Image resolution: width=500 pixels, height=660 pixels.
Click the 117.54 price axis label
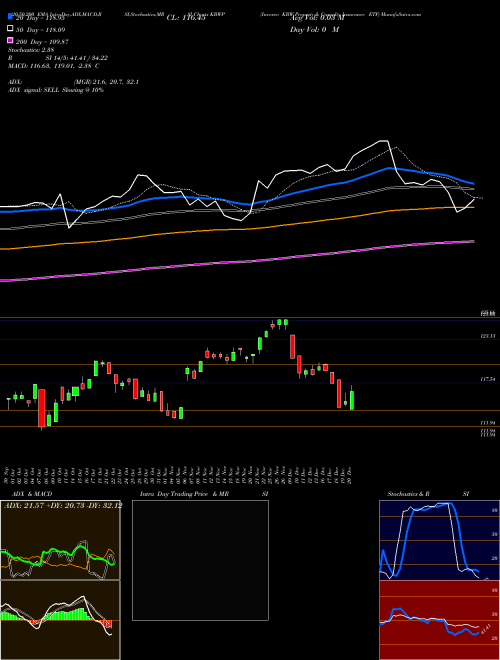point(488,379)
